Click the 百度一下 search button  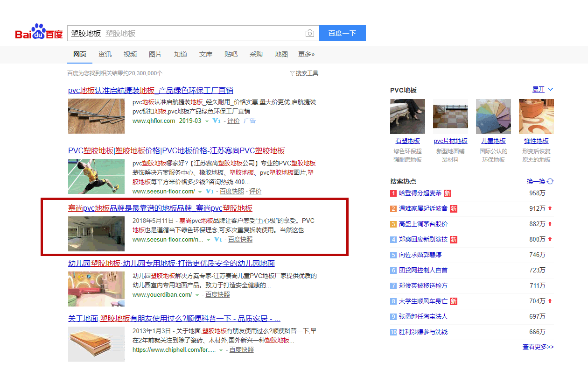(x=342, y=33)
